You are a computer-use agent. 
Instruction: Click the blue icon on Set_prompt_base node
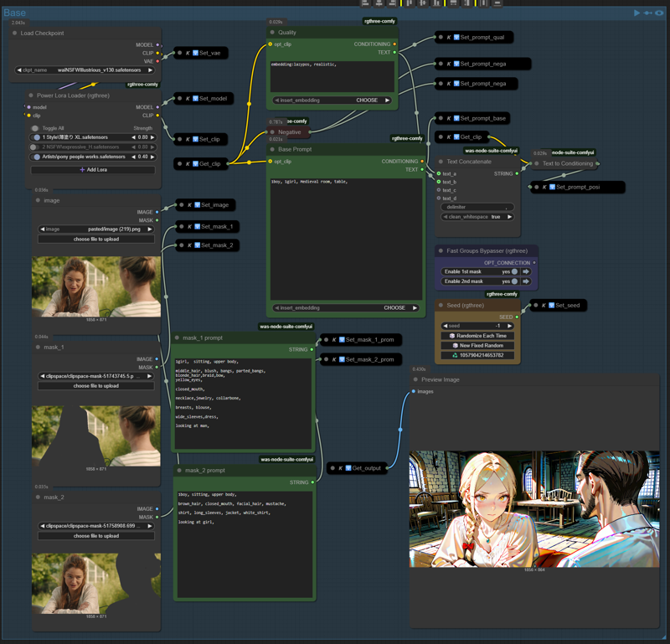[456, 118]
